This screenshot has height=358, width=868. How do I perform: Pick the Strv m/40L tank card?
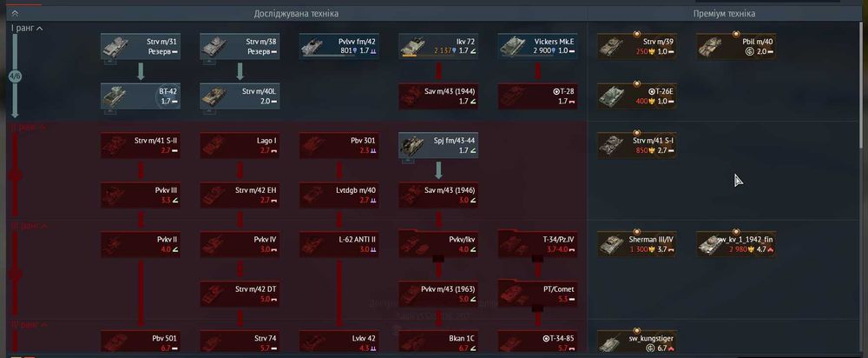point(240,96)
